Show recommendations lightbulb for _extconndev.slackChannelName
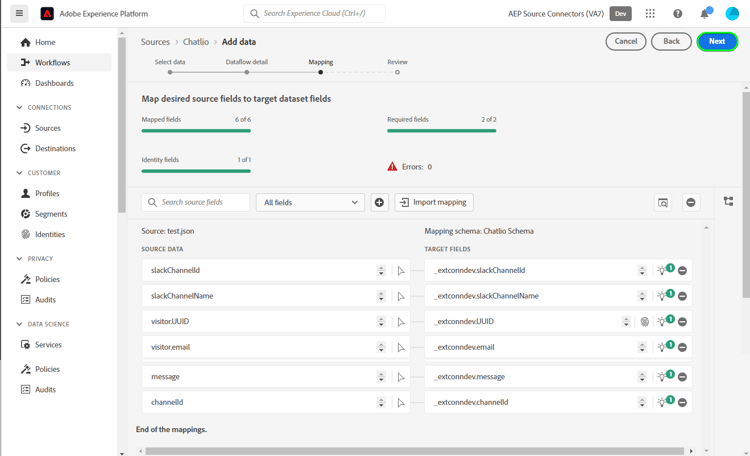The height and width of the screenshot is (456, 750). (x=662, y=296)
